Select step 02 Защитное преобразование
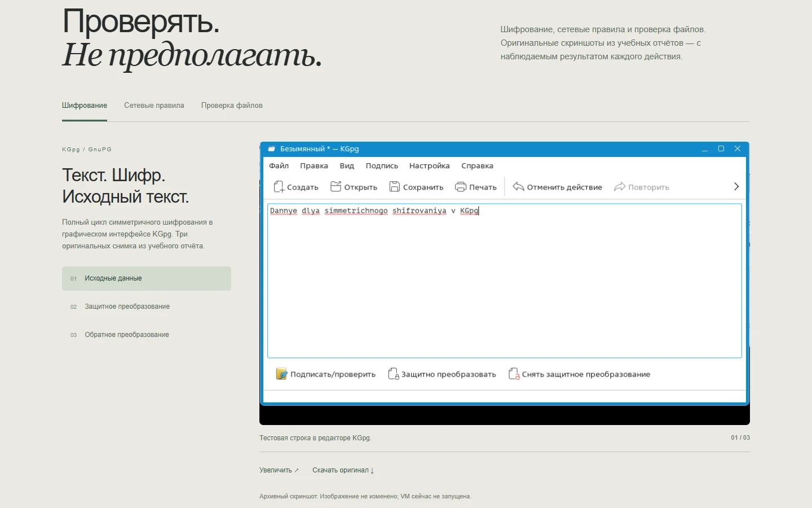 147,306
